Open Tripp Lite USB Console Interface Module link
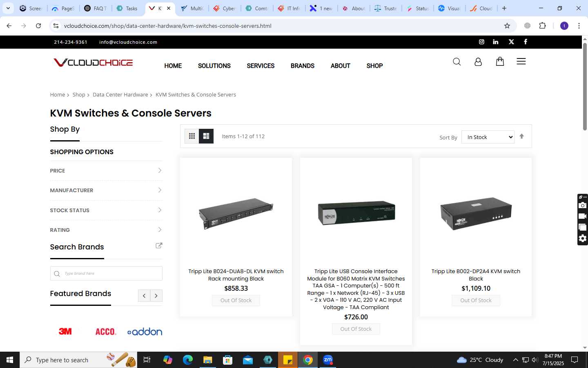 click(356, 289)
